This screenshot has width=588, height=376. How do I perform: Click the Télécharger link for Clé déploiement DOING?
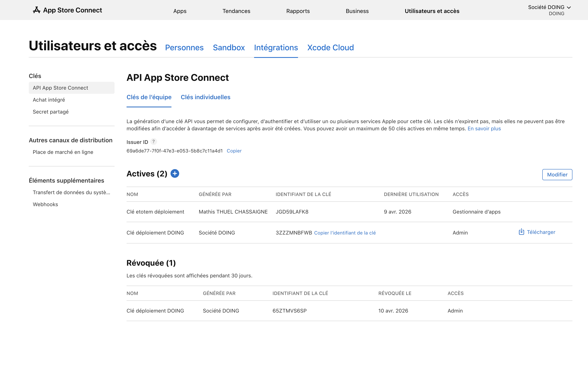tap(541, 232)
